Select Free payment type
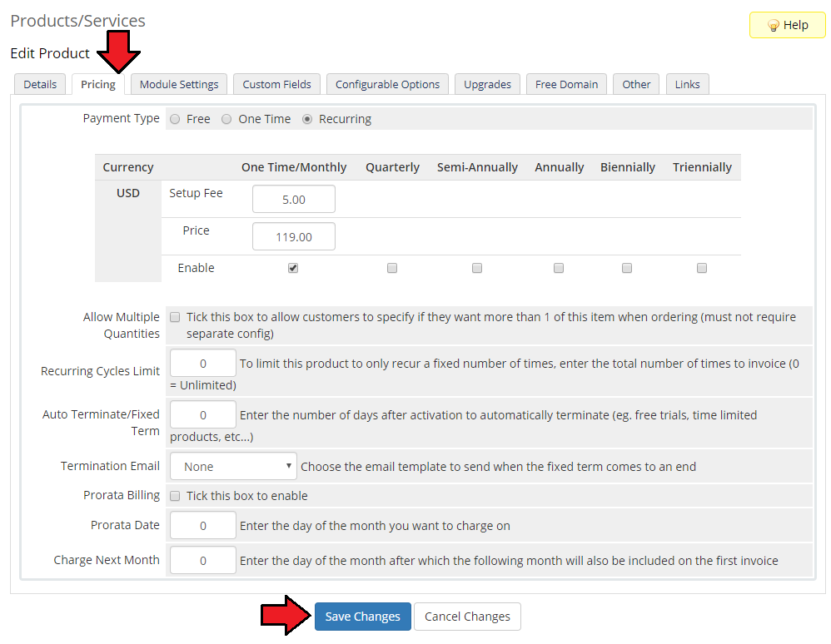 tap(175, 119)
